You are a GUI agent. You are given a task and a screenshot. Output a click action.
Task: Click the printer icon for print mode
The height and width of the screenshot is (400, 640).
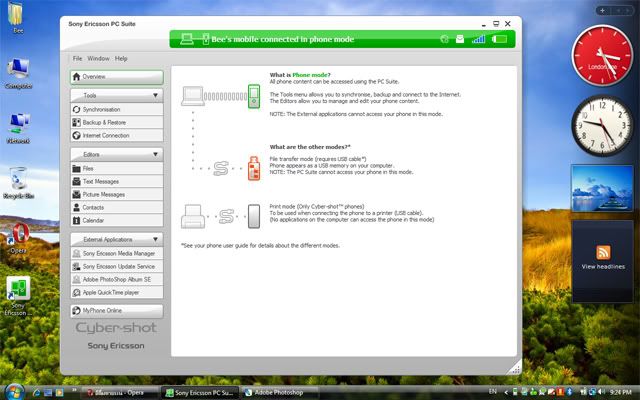[x=193, y=216]
